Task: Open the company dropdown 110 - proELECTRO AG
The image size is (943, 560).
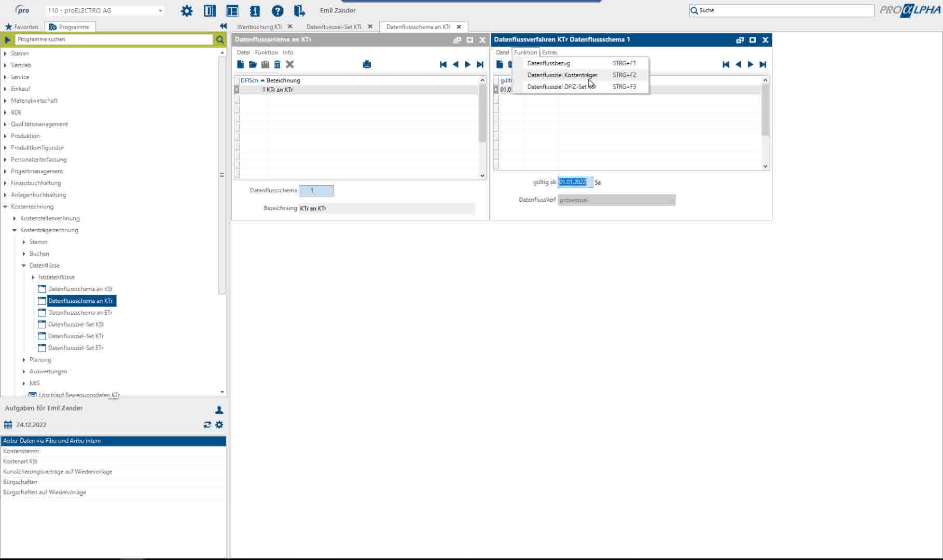Action: (160, 11)
